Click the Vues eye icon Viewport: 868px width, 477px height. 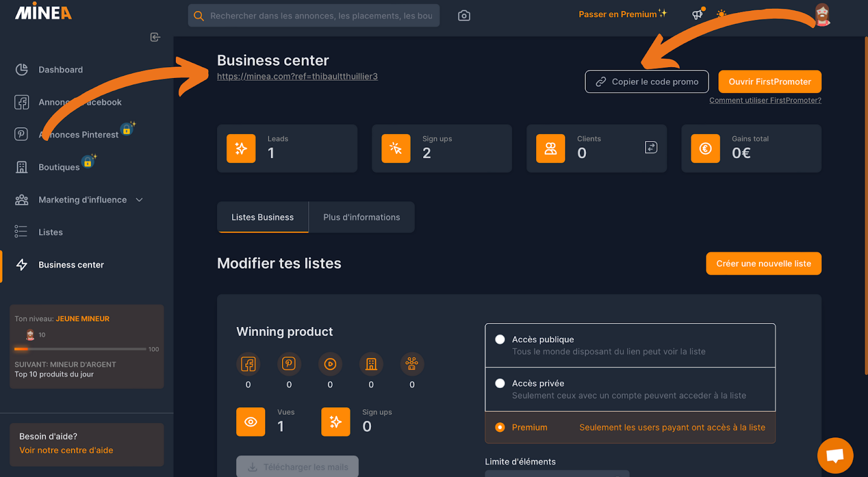coord(251,422)
